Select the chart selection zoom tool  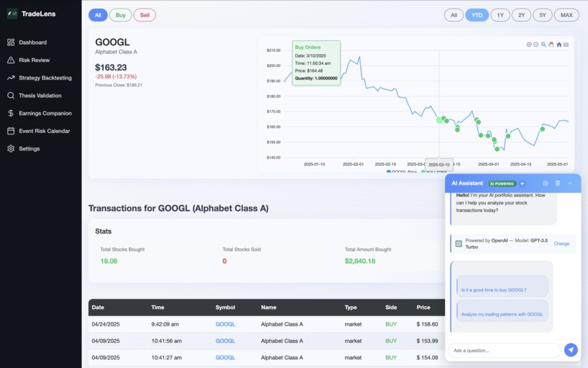coord(543,45)
